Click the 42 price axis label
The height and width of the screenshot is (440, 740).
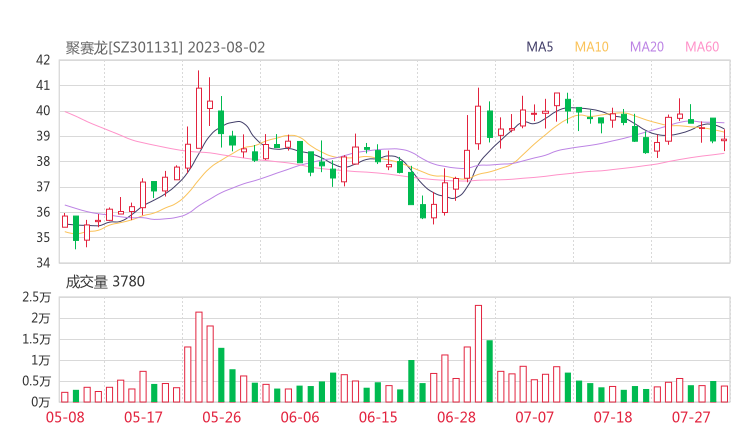[x=43, y=60]
